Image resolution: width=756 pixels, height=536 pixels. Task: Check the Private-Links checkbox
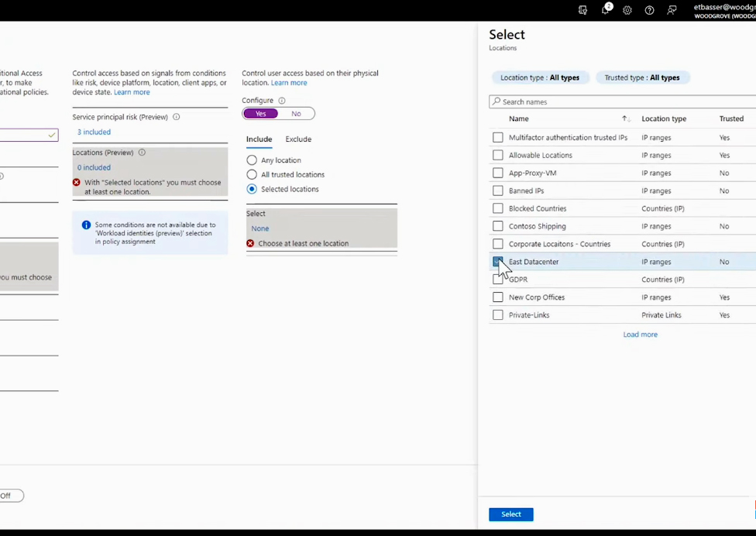497,314
